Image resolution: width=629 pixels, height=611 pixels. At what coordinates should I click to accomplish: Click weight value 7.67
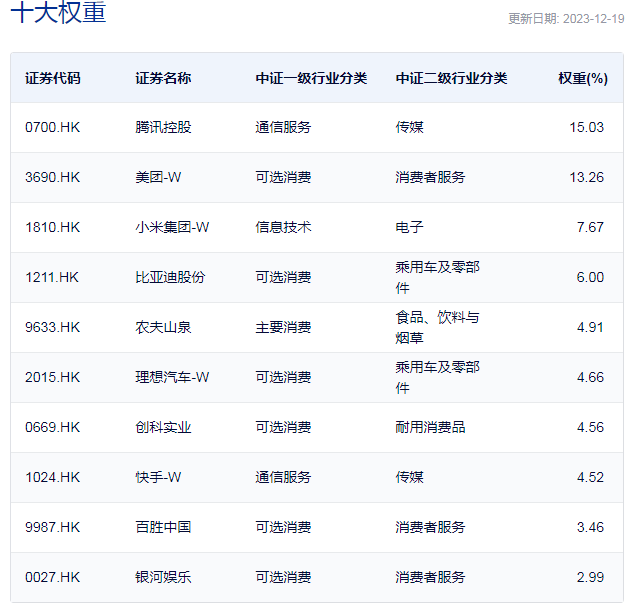(590, 227)
